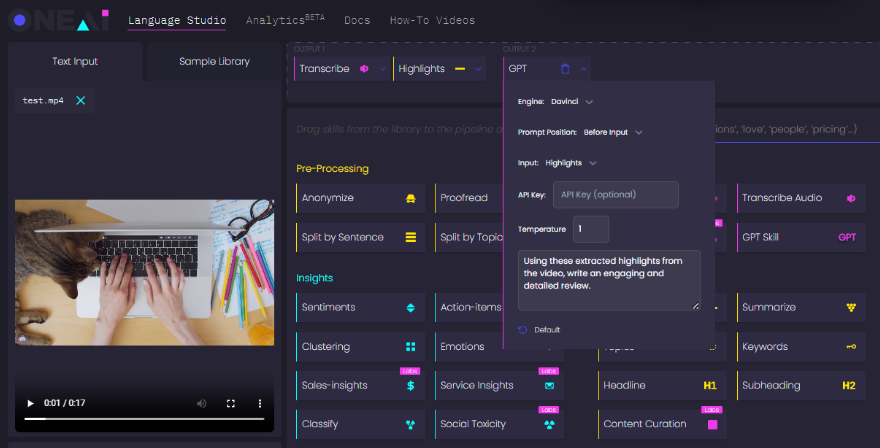Add the Keywords skill
The height and width of the screenshot is (448, 880).
click(x=801, y=346)
